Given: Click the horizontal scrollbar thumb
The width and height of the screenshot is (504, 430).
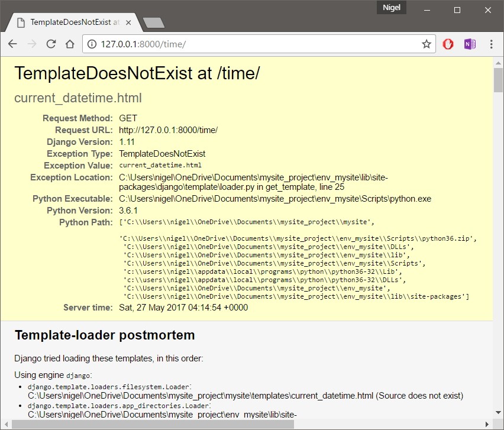Looking at the screenshot, I should click(x=153, y=424).
